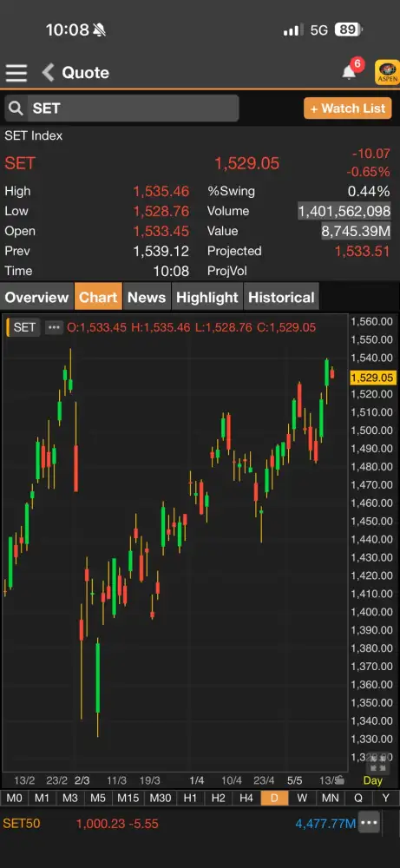
Task: Switch to the News tab
Action: point(147,297)
